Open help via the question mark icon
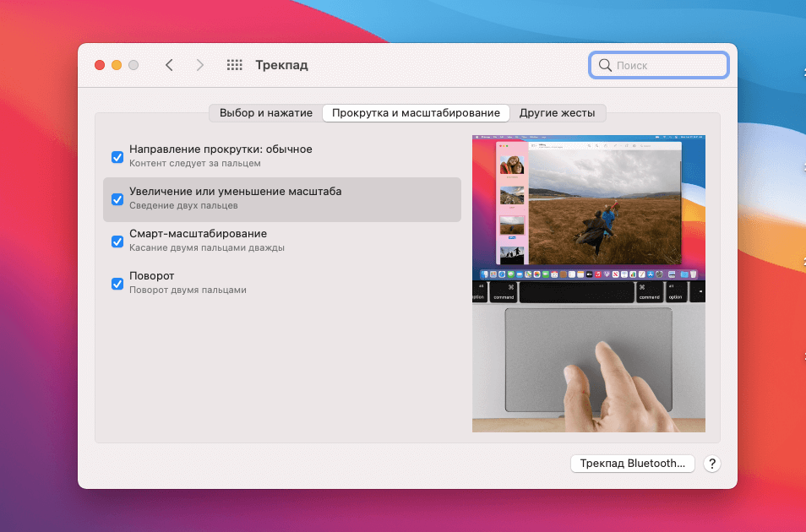This screenshot has height=532, width=806. [711, 464]
